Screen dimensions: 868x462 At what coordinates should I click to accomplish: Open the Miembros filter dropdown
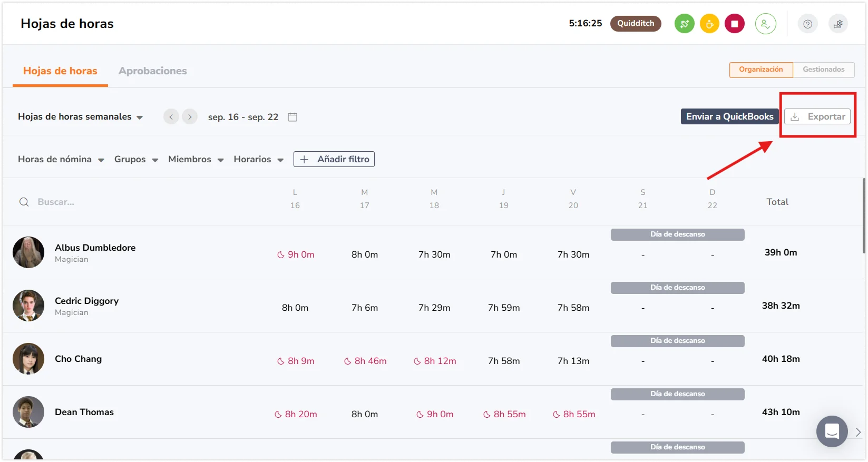tap(196, 159)
